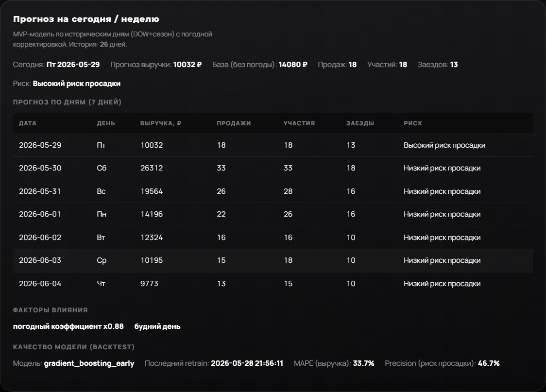
Task: Click the 'ПРОДАЖИ' column header
Action: 234,123
